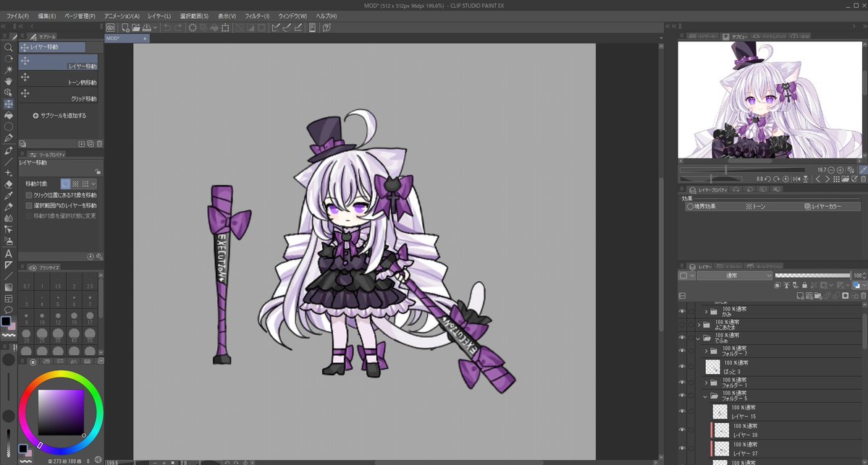Hide the かみ folder layer

(682, 311)
